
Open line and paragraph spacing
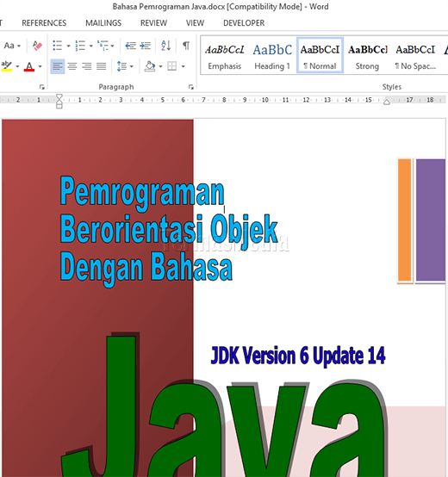121,66
